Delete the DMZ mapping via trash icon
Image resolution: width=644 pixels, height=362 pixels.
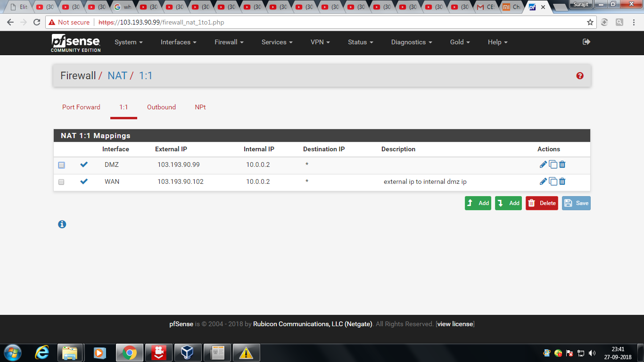pyautogui.click(x=562, y=165)
